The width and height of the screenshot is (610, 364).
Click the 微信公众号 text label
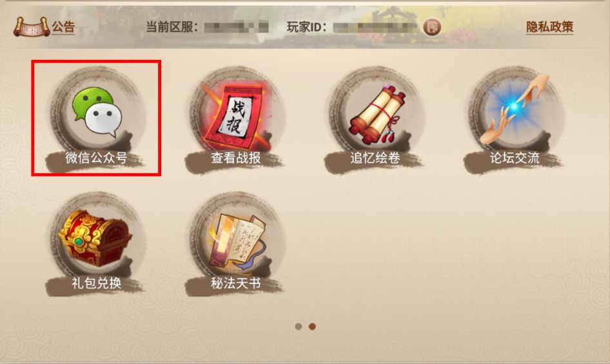(x=96, y=157)
